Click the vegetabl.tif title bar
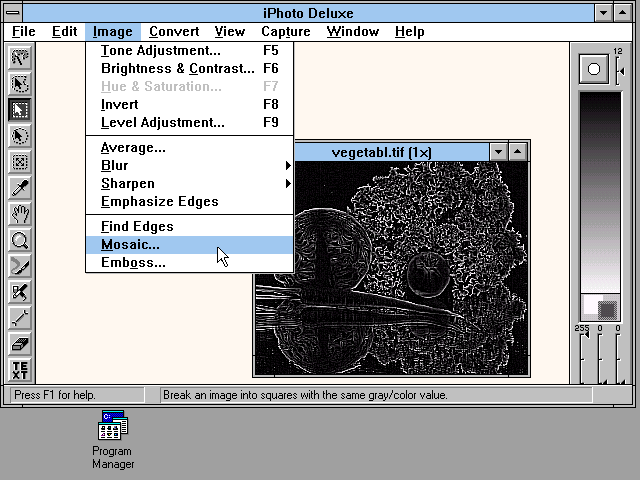Image resolution: width=640 pixels, height=480 pixels. coord(391,152)
